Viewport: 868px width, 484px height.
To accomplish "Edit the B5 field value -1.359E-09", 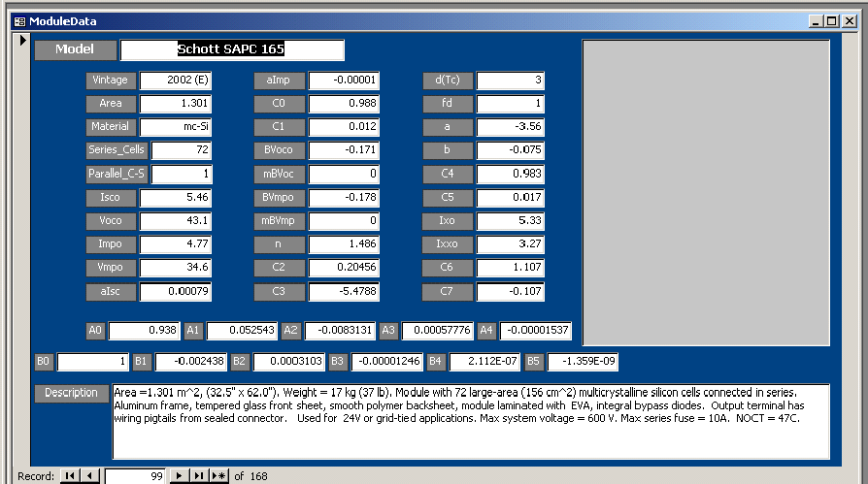I will [583, 362].
